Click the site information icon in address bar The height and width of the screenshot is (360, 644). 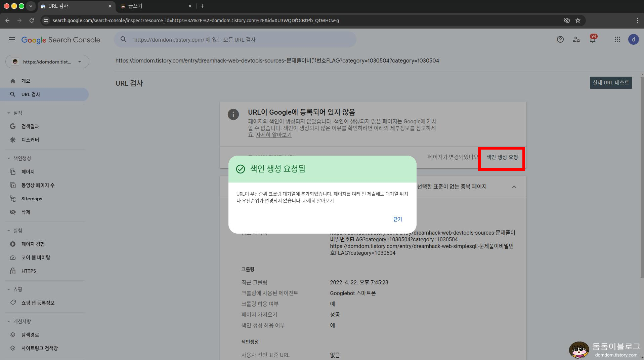(46, 21)
